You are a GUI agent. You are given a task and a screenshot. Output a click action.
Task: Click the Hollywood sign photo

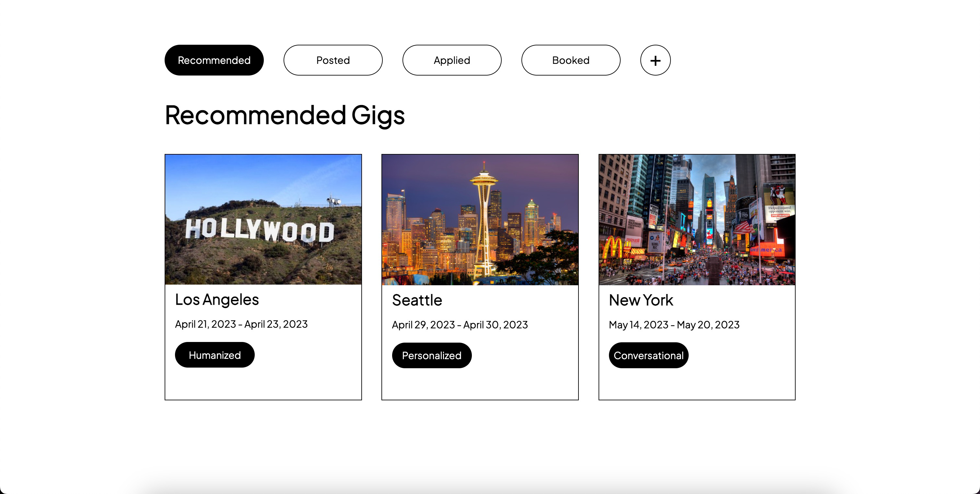tap(263, 219)
